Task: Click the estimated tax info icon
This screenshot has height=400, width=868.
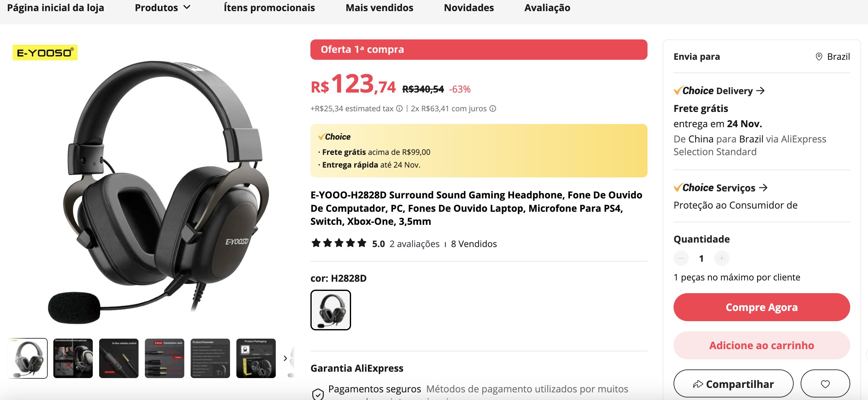Action: pos(399,109)
